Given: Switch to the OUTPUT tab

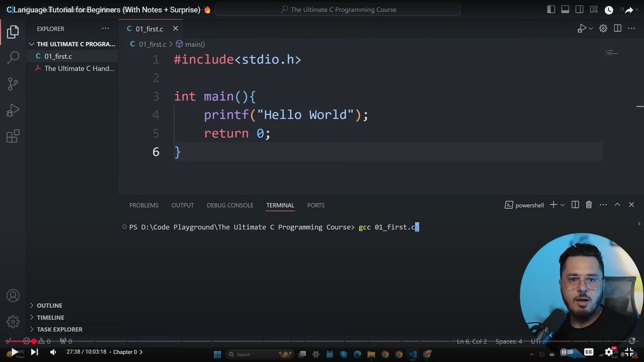Looking at the screenshot, I should click(x=182, y=205).
